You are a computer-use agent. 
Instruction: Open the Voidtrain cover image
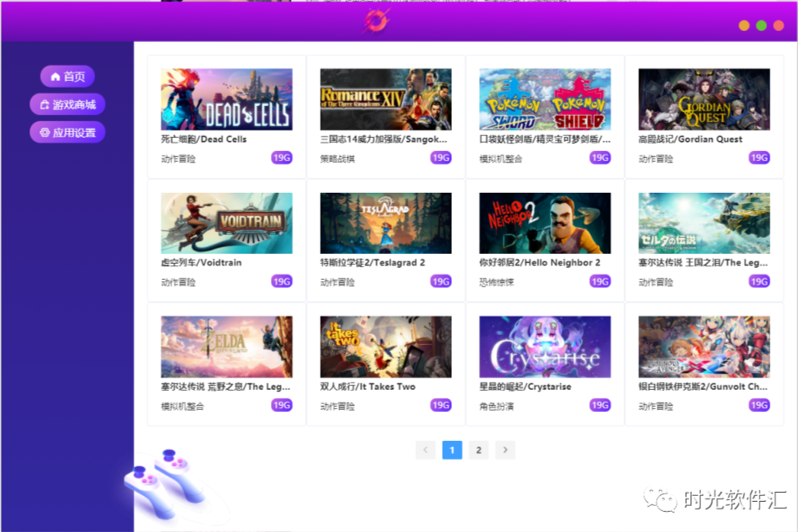(x=226, y=223)
